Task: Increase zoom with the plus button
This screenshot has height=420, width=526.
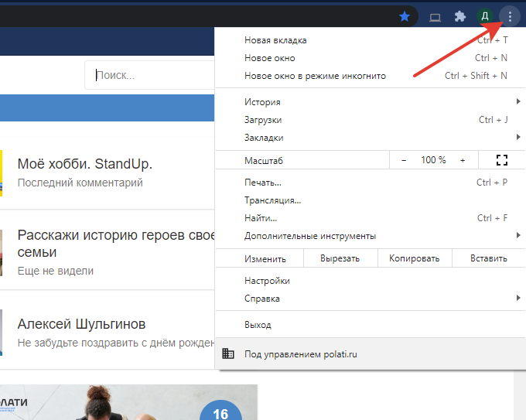Action: tap(463, 160)
